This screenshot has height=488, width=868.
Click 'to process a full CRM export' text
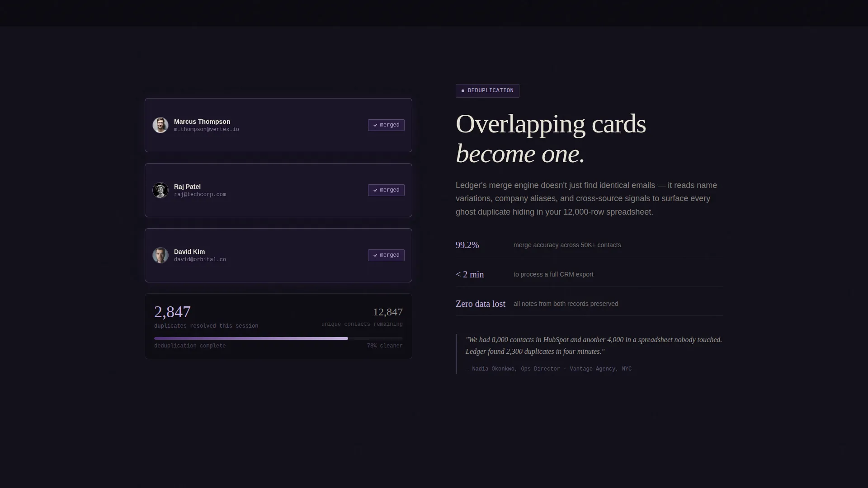coord(553,275)
